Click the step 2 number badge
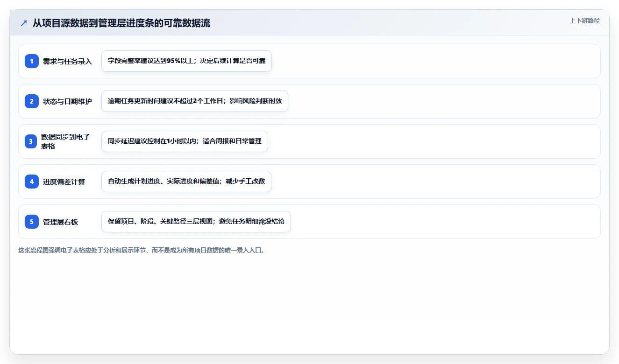Screen dimensions: 619x364 point(32,101)
